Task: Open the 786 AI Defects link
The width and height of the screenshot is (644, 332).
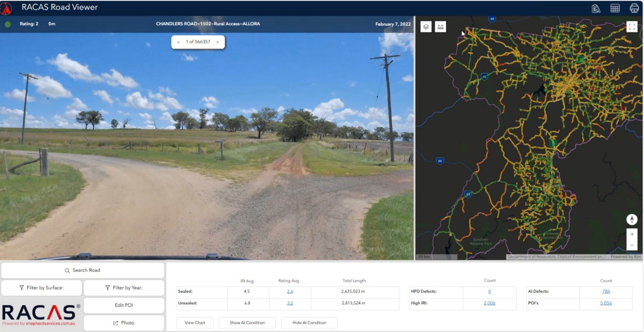Action: [606, 291]
